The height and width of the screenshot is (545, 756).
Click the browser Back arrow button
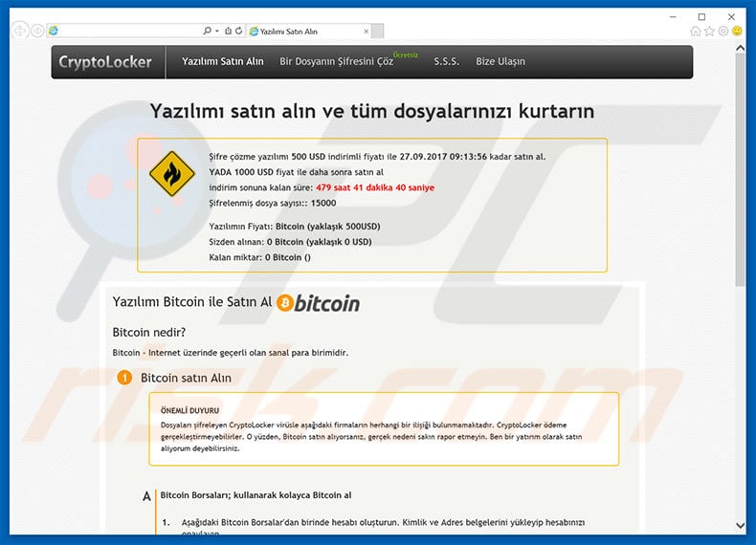[x=20, y=31]
